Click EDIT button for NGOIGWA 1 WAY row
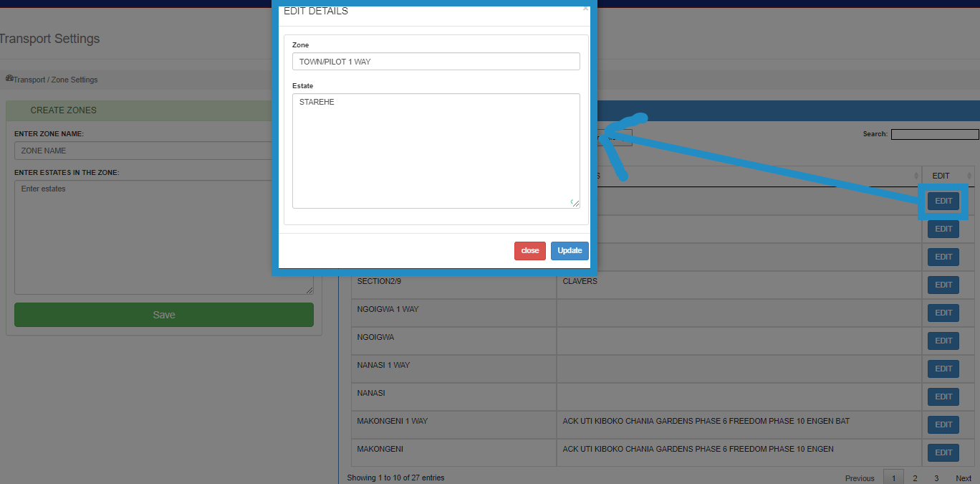 [943, 313]
